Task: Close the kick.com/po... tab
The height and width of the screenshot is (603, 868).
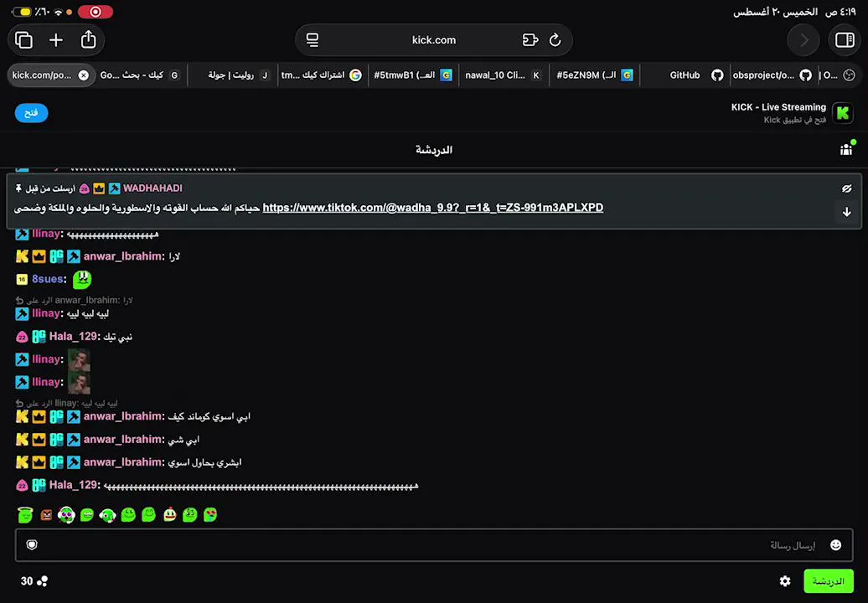Action: point(84,75)
